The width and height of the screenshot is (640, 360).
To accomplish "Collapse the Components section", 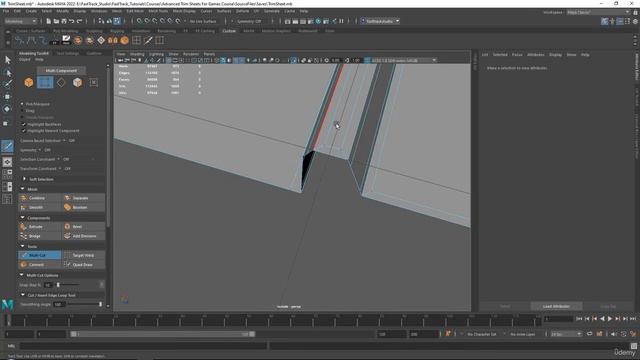I will pyautogui.click(x=22, y=218).
